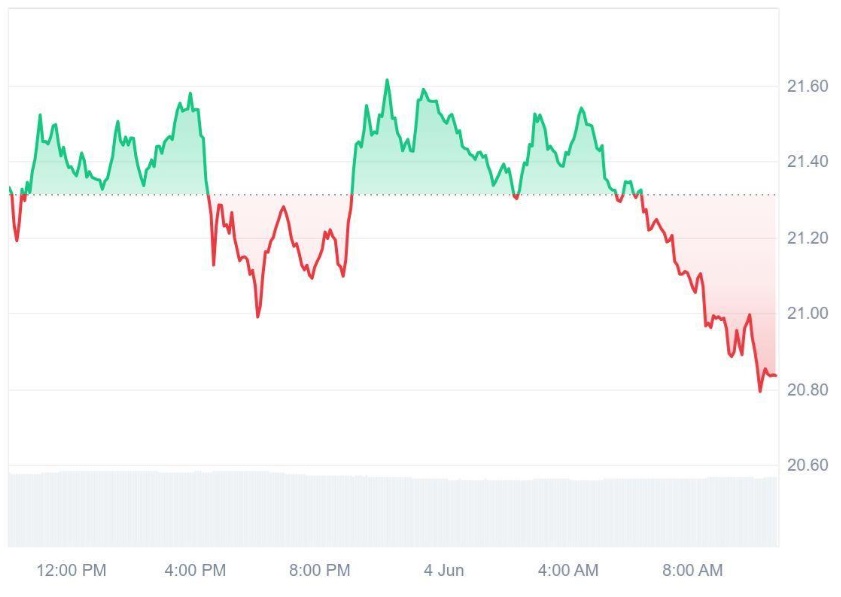The image size is (841, 597).
Task: Click the 21.60 price axis label
Action: [806, 87]
